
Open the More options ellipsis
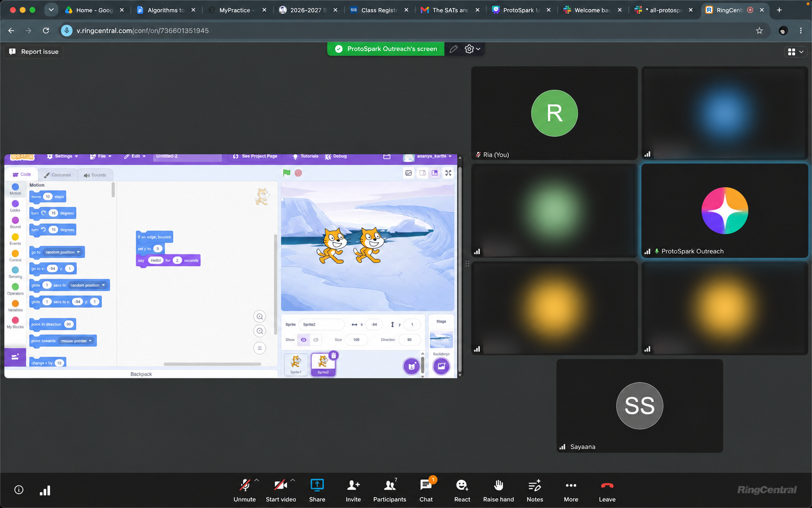[571, 485]
